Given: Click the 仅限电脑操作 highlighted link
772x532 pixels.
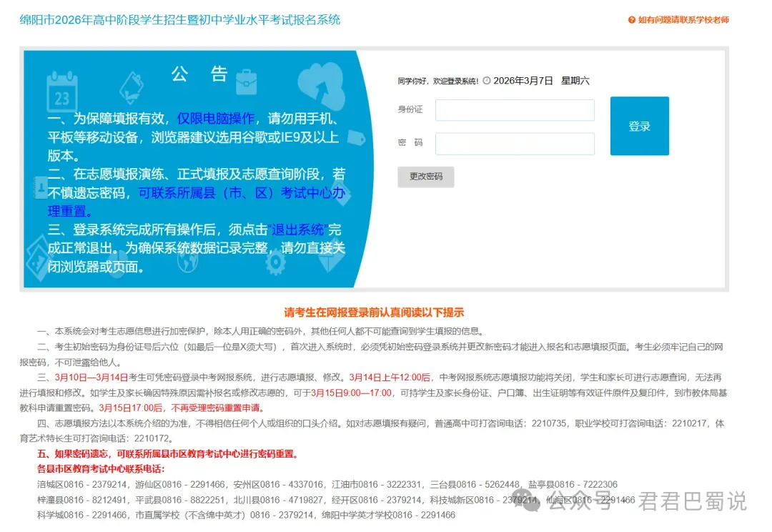Looking at the screenshot, I should [217, 119].
